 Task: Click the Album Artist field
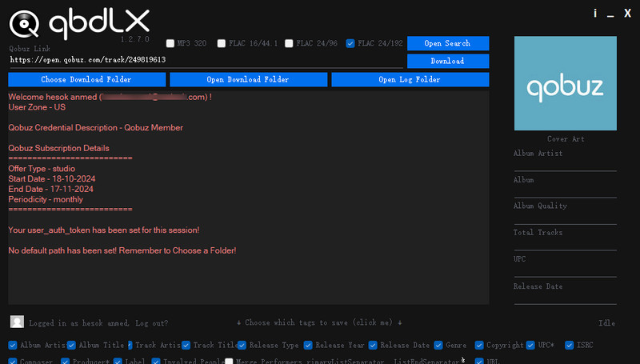point(566,165)
